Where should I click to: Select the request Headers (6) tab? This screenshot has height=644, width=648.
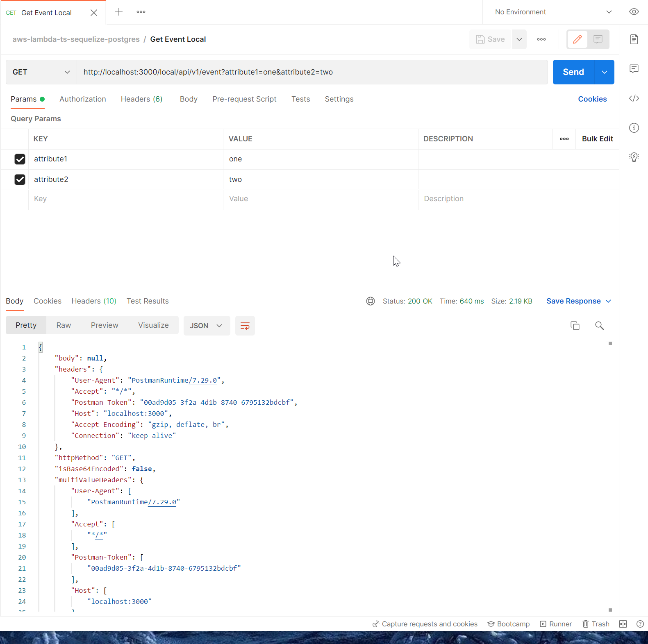click(x=142, y=99)
